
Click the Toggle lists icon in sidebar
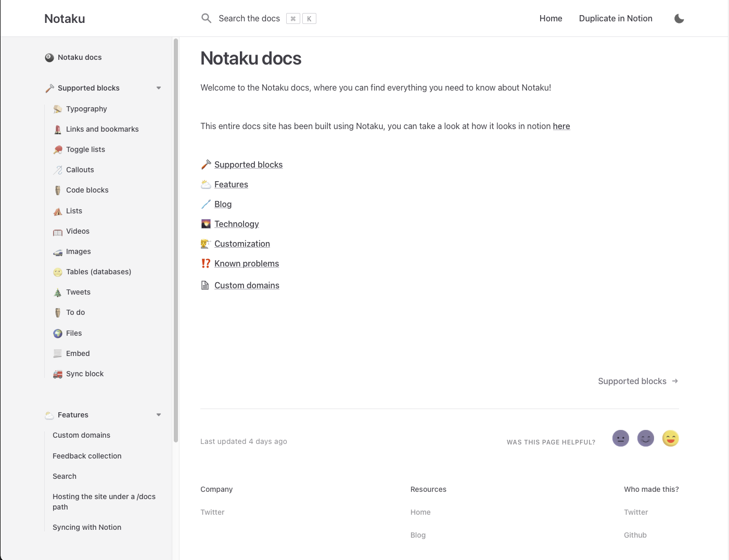[58, 149]
